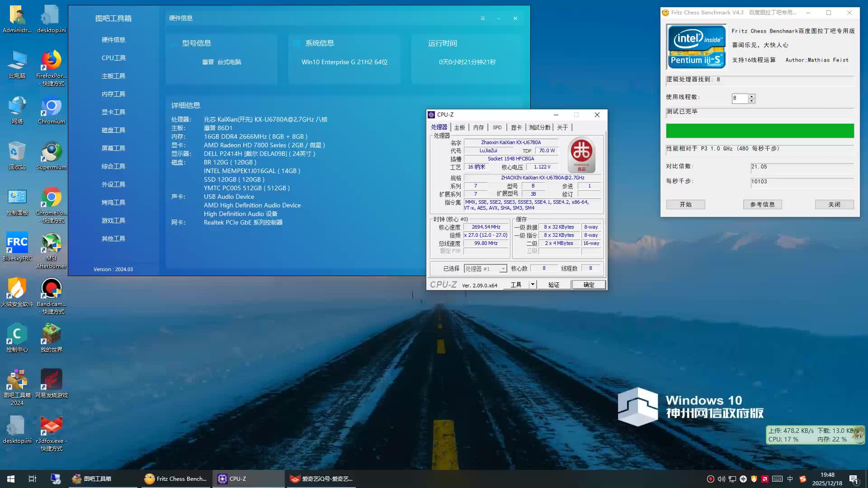Open 显卡工具 in the sidebar
Screen dimensions: 868x488
pyautogui.click(x=113, y=112)
